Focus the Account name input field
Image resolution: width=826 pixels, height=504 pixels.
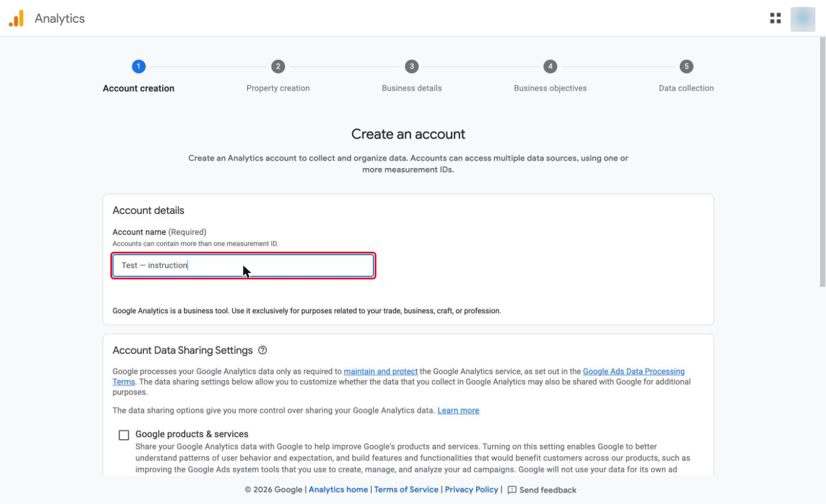point(243,265)
